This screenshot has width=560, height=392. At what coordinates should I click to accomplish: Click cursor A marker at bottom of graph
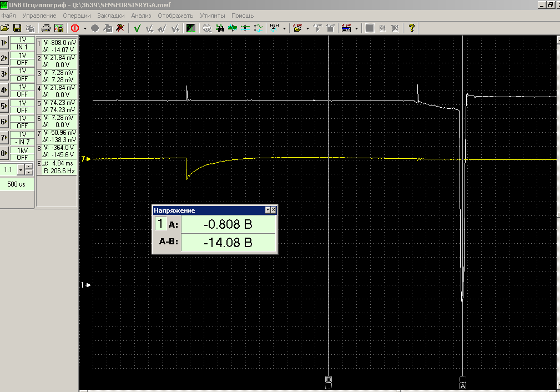pos(463,385)
